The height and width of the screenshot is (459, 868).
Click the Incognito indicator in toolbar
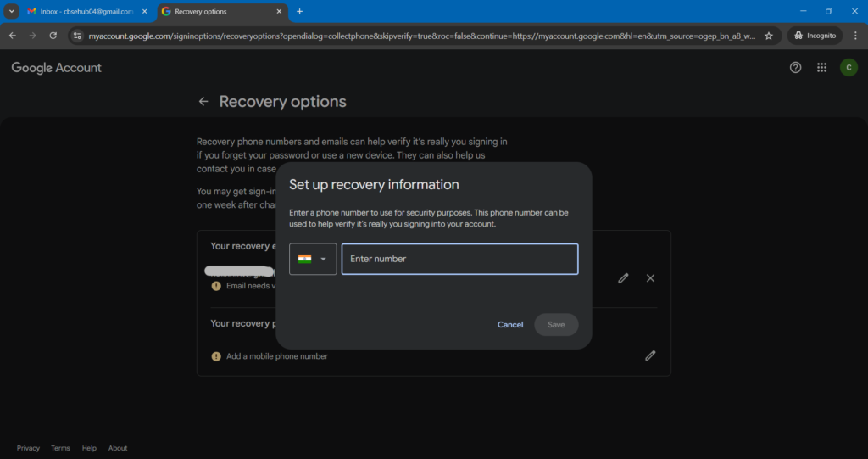815,36
